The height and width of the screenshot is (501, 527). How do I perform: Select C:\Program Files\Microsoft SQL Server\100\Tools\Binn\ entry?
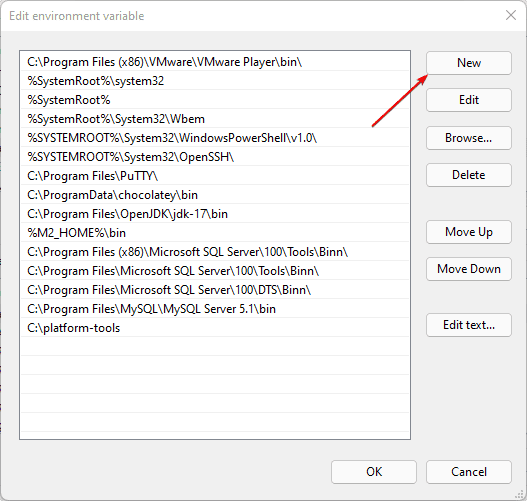(215, 270)
